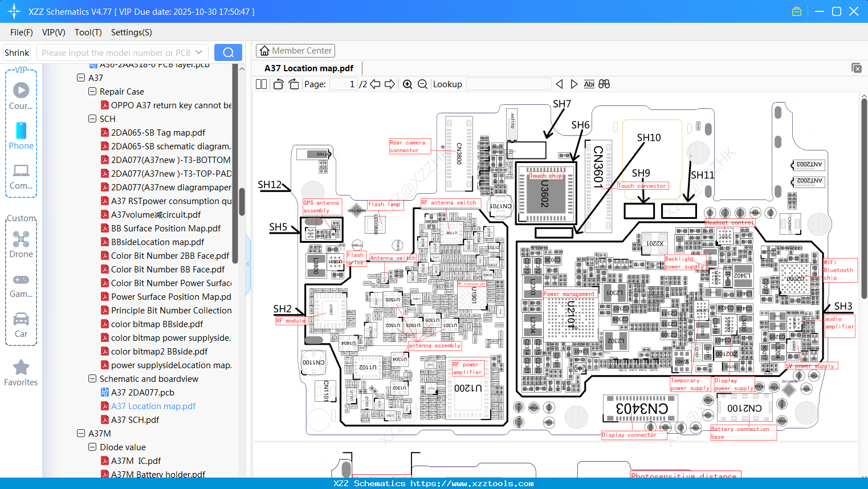The height and width of the screenshot is (489, 868).
Task: Open the Game console category
Action: click(x=21, y=284)
